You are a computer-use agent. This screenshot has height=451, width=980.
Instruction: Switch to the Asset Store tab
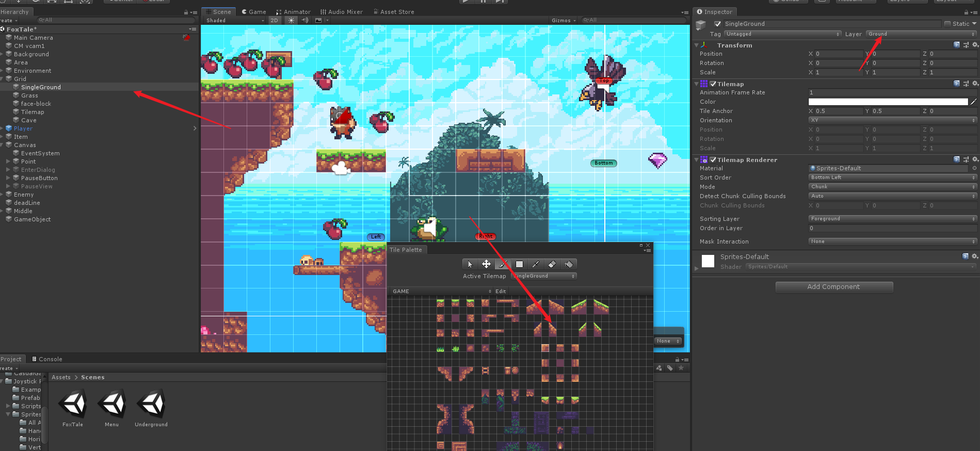click(394, 12)
